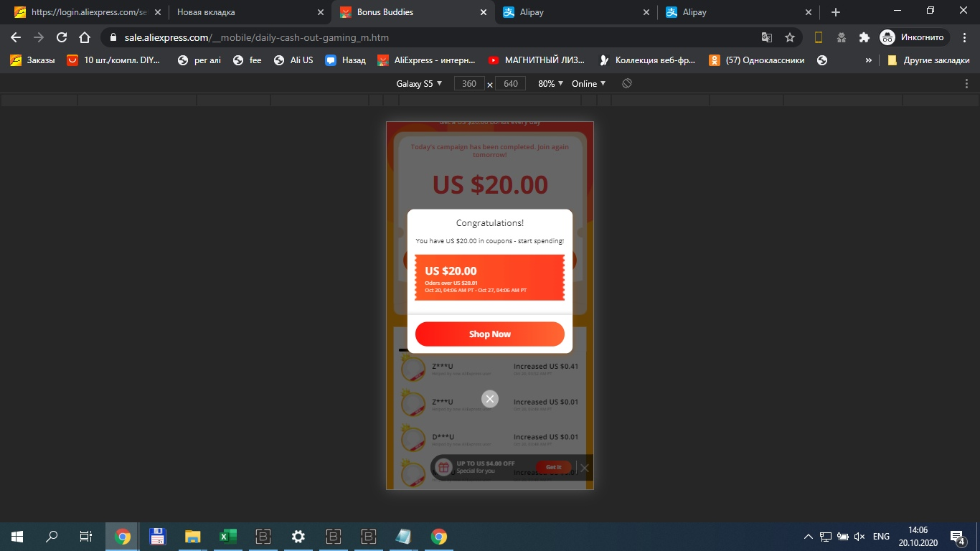This screenshot has width=980, height=551.
Task: Open the Galaxy S5 device dropdown
Action: 420,84
